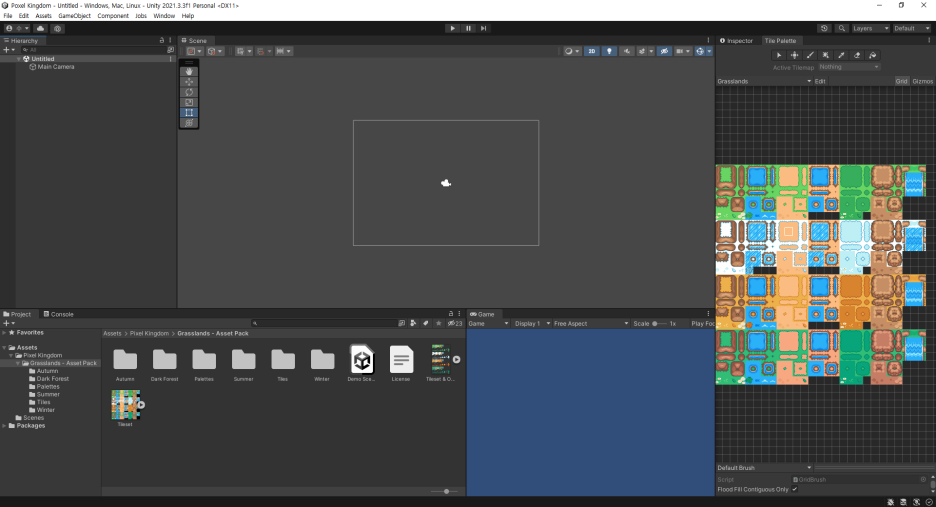
Task: Expand the Packages folder tree
Action: [5, 426]
